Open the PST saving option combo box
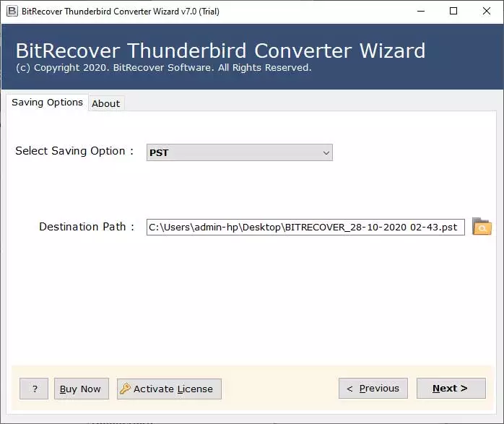 pyautogui.click(x=239, y=152)
